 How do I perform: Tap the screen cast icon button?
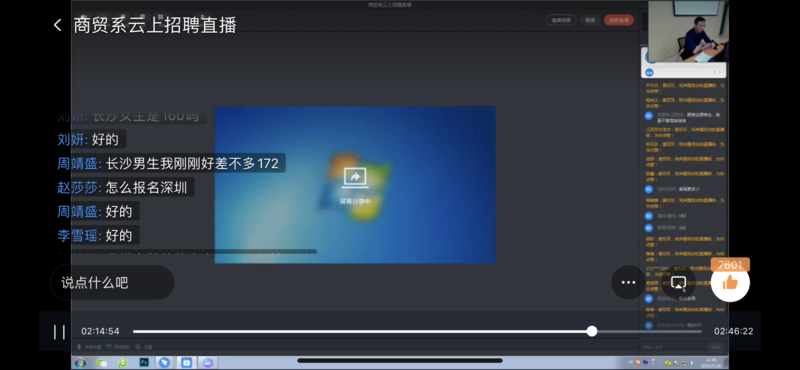click(678, 282)
